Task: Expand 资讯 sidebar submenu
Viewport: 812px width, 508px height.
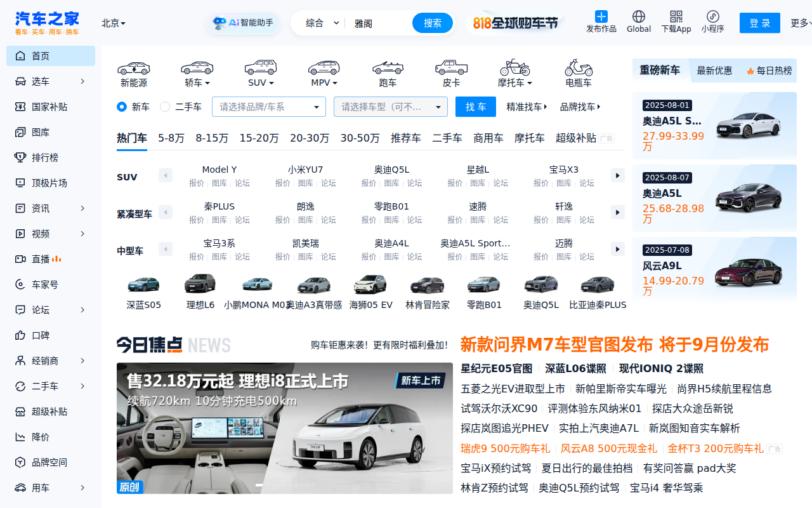Action: click(82, 208)
